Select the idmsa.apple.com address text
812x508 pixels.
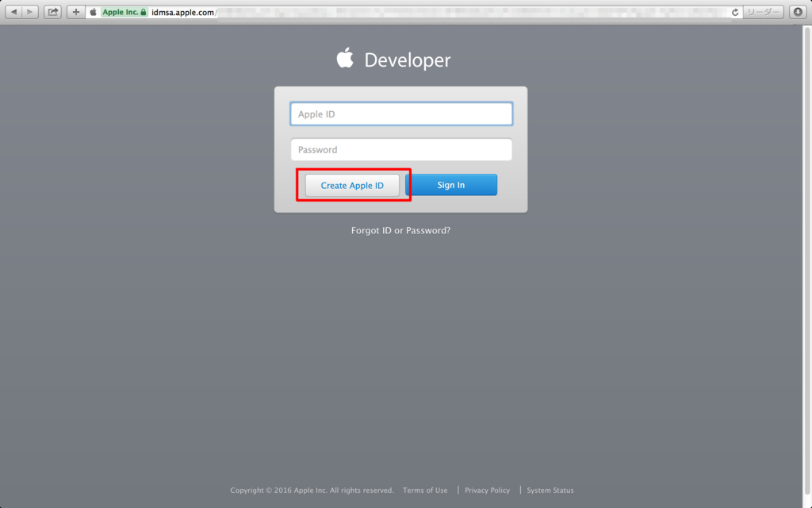coord(183,13)
